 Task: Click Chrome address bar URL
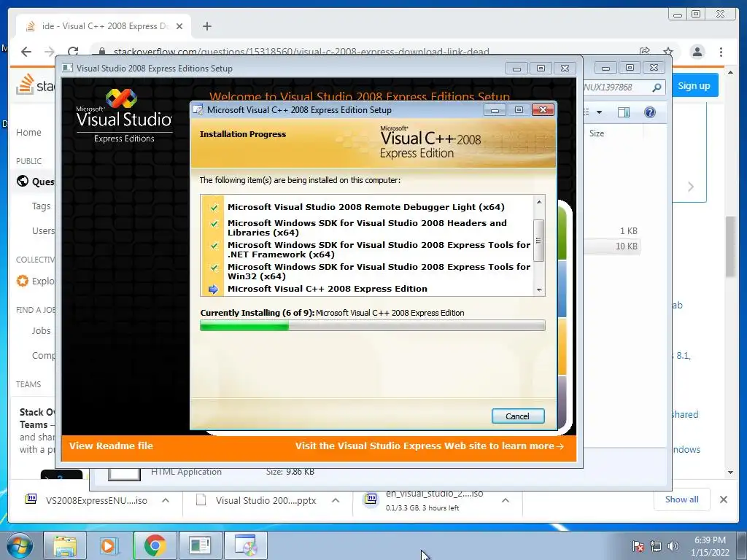point(301,52)
